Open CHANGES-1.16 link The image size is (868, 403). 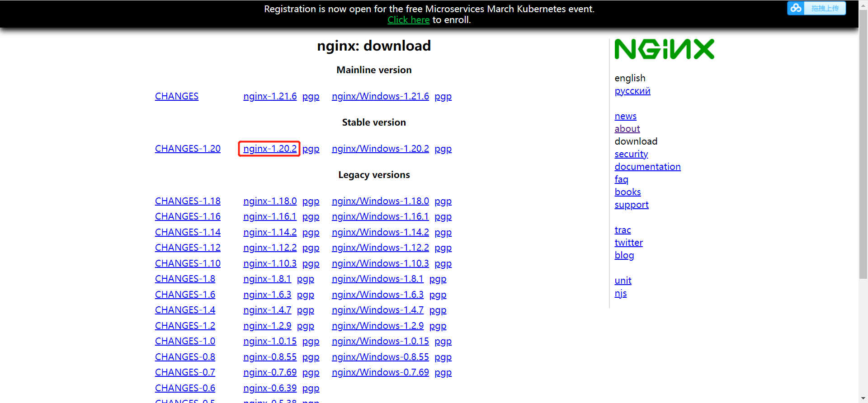(188, 216)
